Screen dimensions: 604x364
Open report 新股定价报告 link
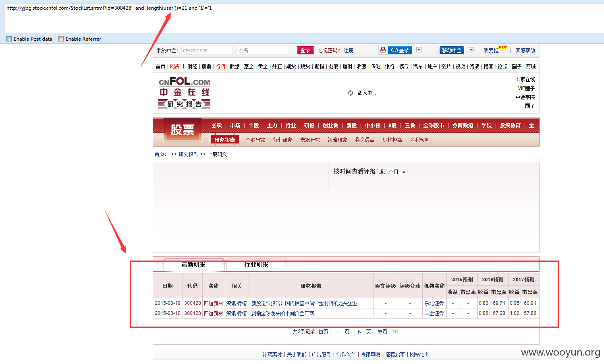[x=305, y=303]
